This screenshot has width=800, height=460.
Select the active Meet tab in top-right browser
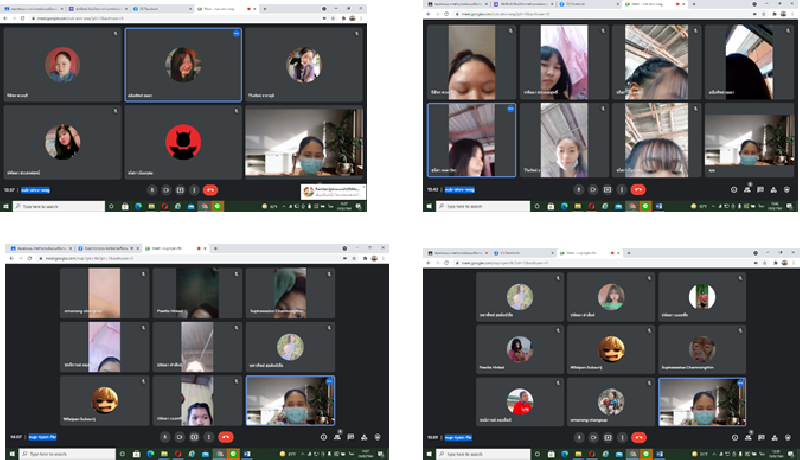(662, 5)
